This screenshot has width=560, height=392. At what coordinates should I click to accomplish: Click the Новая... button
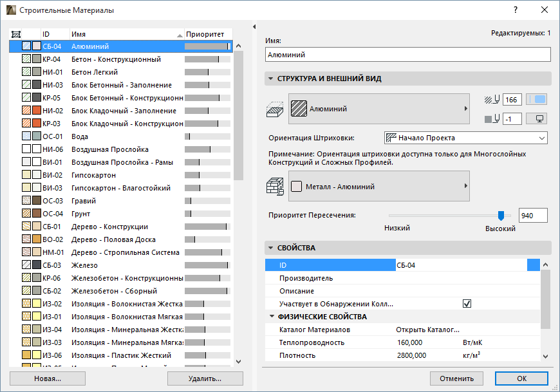[x=48, y=378]
